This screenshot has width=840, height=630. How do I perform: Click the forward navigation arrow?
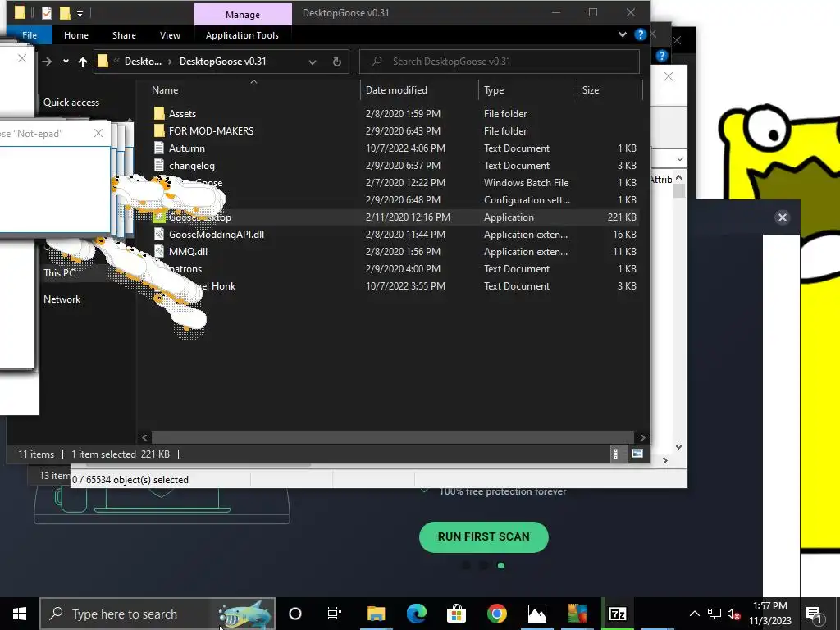click(47, 62)
